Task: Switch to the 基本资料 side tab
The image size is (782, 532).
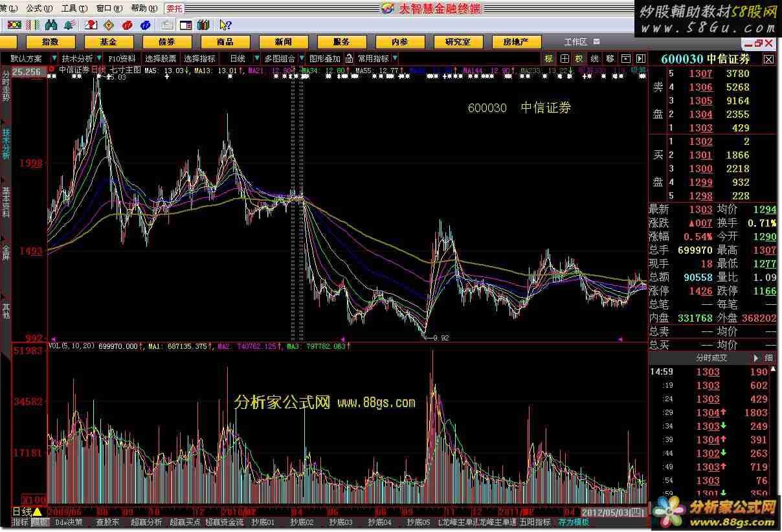Action: 6,202
